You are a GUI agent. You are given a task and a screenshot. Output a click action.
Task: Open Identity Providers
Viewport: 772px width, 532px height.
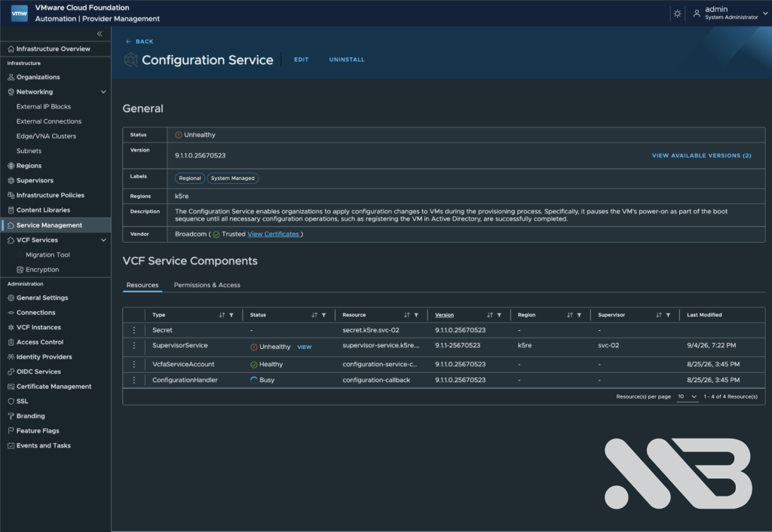coord(44,356)
